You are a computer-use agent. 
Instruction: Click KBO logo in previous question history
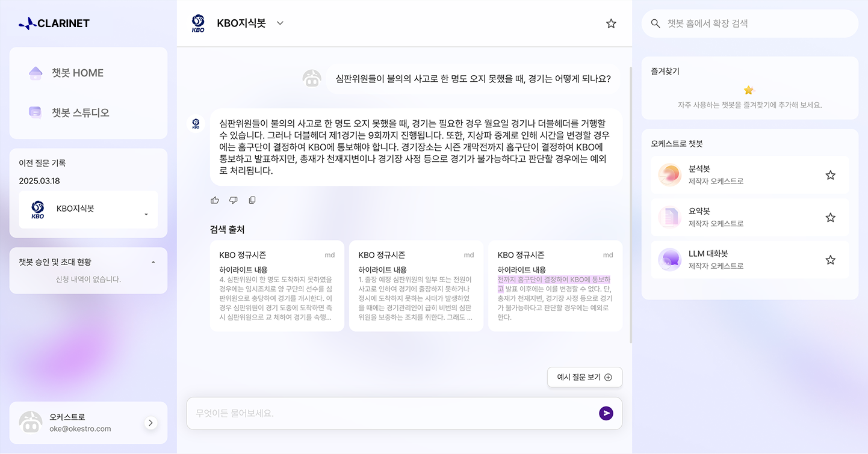[x=37, y=210]
